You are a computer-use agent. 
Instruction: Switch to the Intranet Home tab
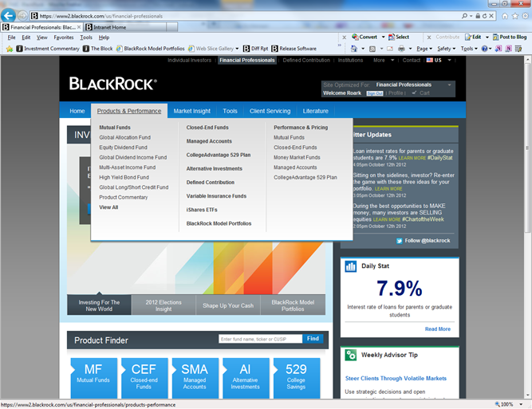pyautogui.click(x=125, y=27)
